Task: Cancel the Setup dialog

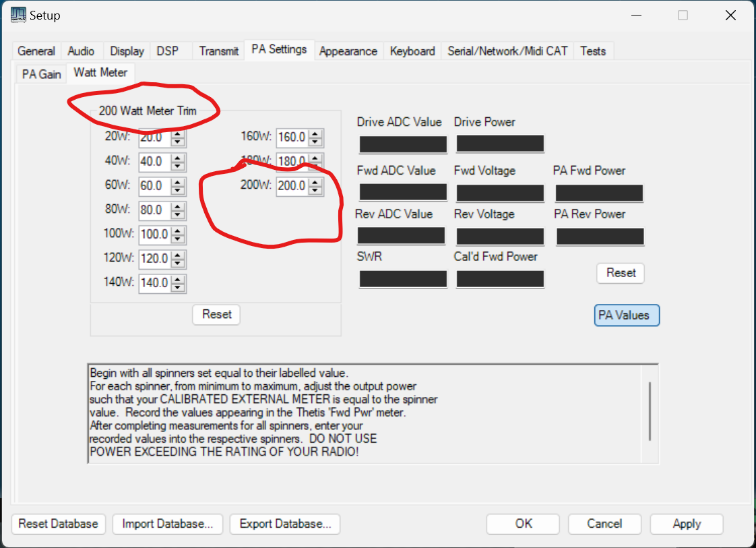Action: 604,524
